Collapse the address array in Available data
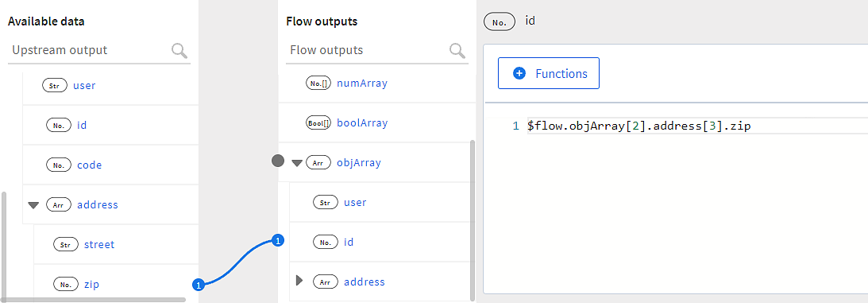 [33, 205]
